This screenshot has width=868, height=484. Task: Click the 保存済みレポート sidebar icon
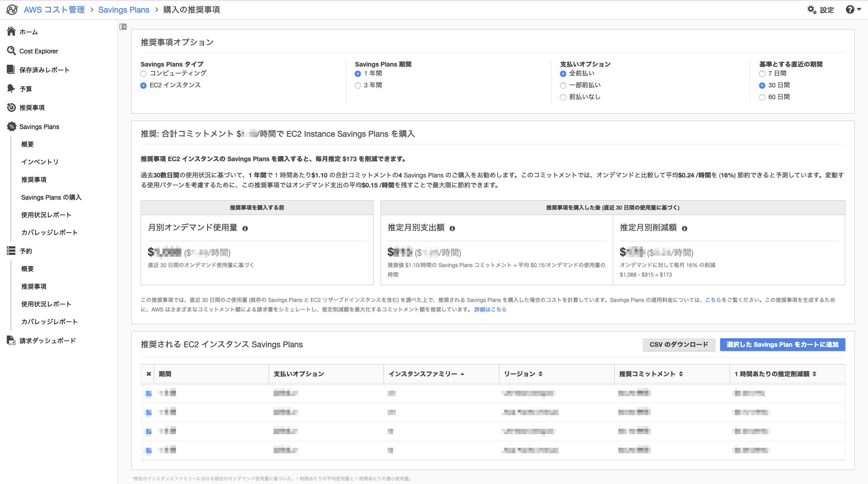tap(11, 70)
